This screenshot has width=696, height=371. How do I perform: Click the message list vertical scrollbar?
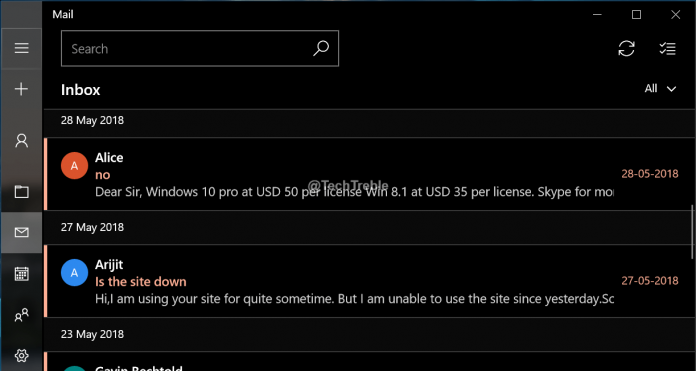pos(692,232)
